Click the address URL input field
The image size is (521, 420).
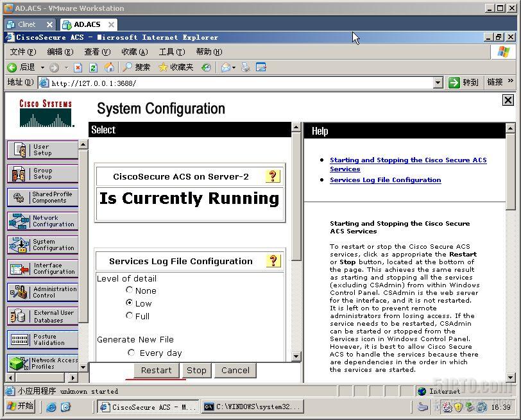coord(236,83)
